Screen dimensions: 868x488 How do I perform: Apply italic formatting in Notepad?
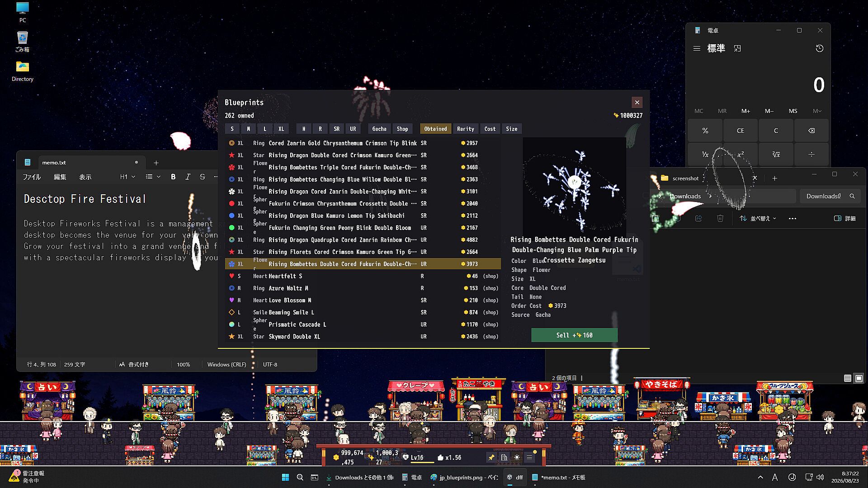click(188, 177)
